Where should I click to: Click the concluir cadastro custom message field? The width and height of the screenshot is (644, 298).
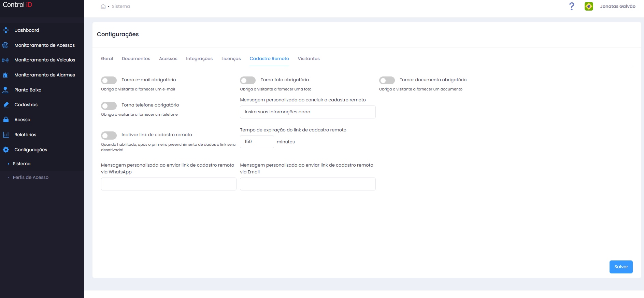307,112
